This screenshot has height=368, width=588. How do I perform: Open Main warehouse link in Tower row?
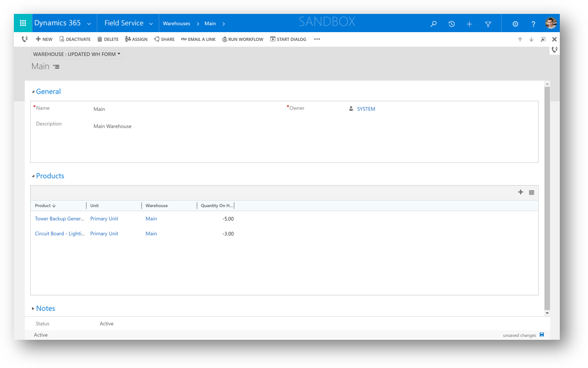tap(151, 219)
